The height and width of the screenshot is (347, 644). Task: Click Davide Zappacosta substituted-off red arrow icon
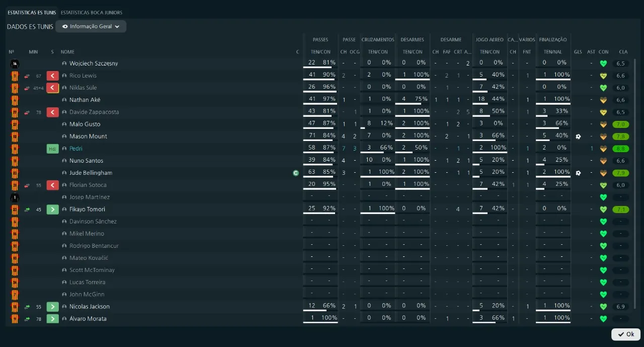click(x=53, y=112)
